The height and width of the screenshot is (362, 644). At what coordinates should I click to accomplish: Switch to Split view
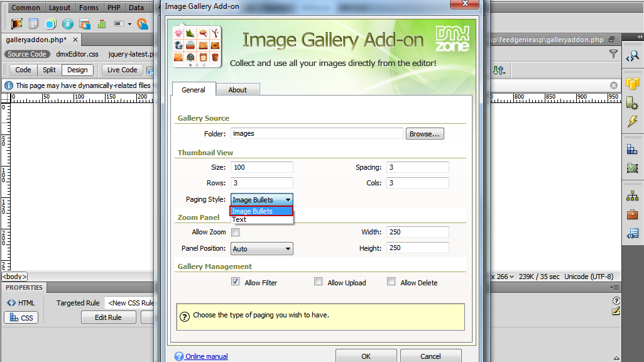coord(49,70)
